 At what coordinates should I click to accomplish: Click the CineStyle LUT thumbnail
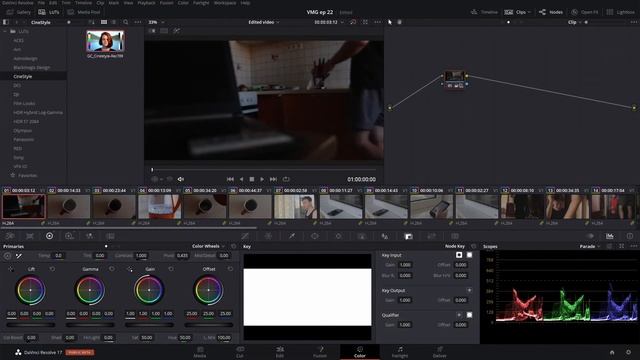click(x=105, y=41)
